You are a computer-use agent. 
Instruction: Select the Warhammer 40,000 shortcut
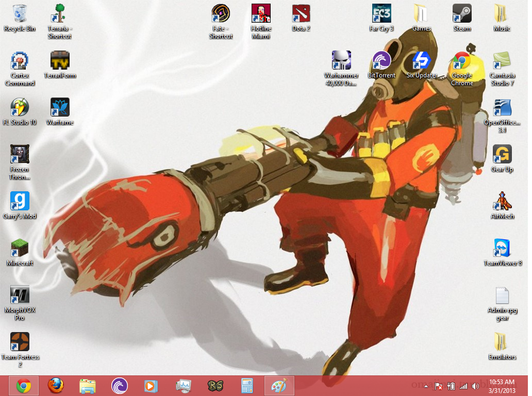341,69
